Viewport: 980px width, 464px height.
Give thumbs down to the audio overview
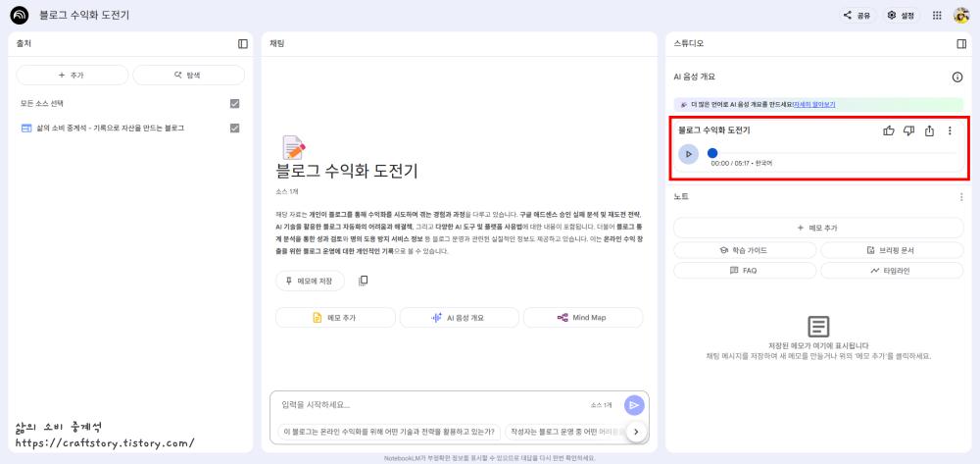pos(909,130)
